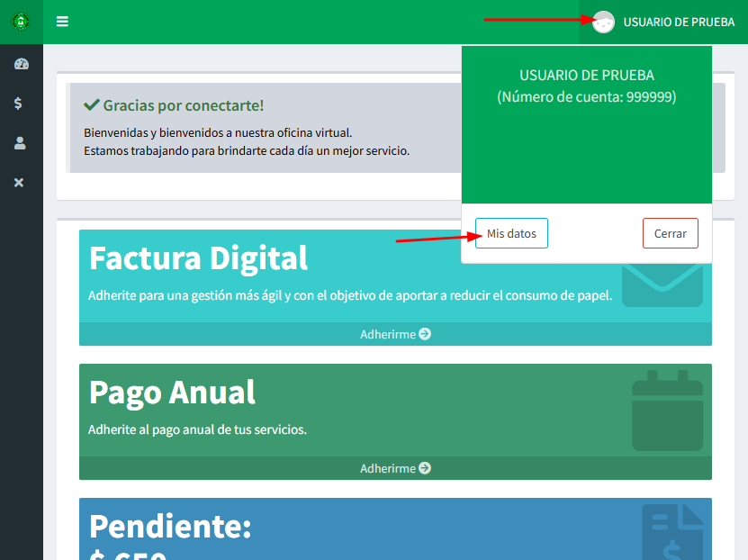Click arrow icon beside Factura Digital Adherirme
Image resolution: width=748 pixels, height=560 pixels.
pyautogui.click(x=425, y=334)
